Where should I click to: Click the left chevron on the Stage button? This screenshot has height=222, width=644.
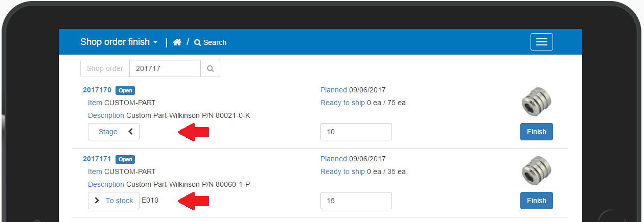[x=130, y=132]
